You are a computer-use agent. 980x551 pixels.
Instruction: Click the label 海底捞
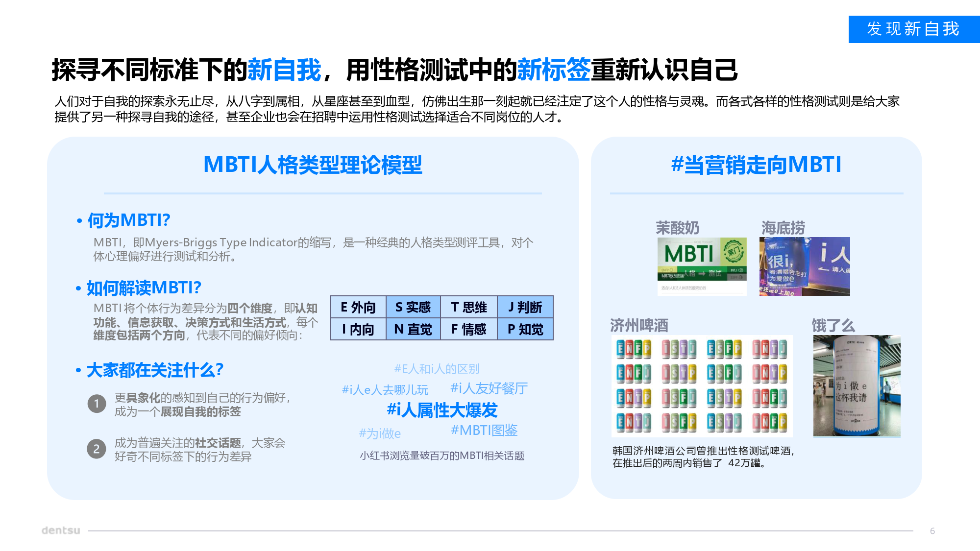tap(783, 228)
